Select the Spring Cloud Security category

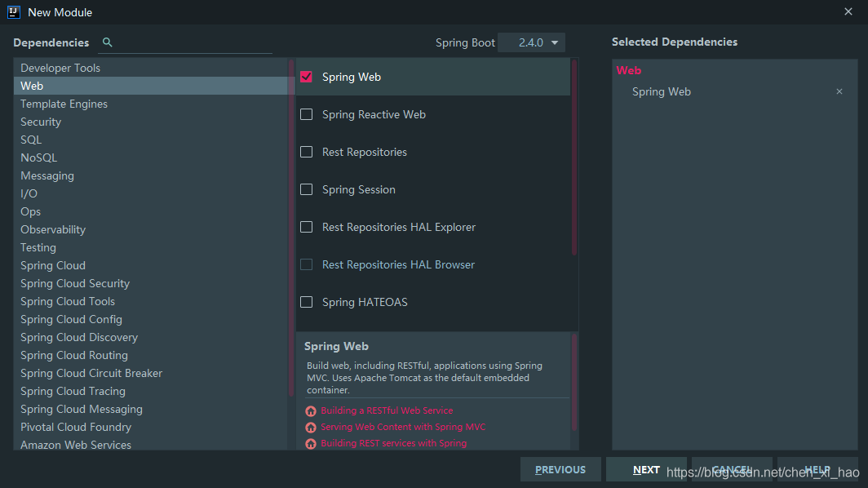click(x=151, y=283)
